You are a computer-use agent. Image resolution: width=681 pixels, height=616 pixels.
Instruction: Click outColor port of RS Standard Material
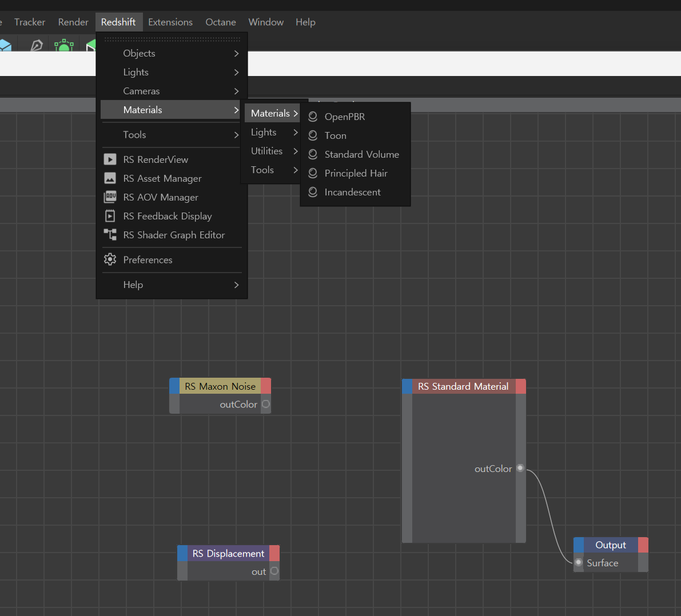[520, 468]
